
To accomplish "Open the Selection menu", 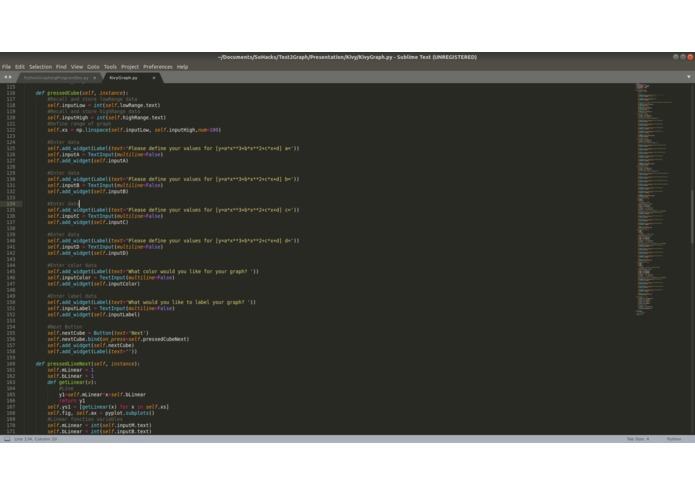I will tap(40, 67).
